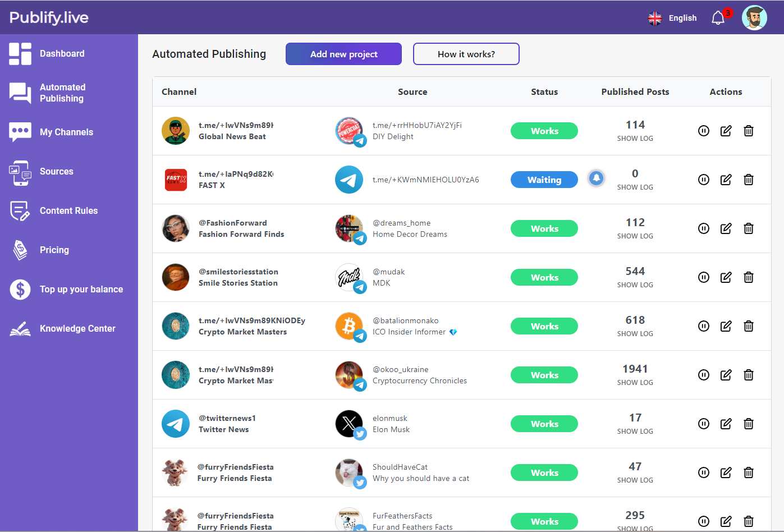The image size is (784, 532).
Task: Edit the FAST X project
Action: tap(726, 180)
